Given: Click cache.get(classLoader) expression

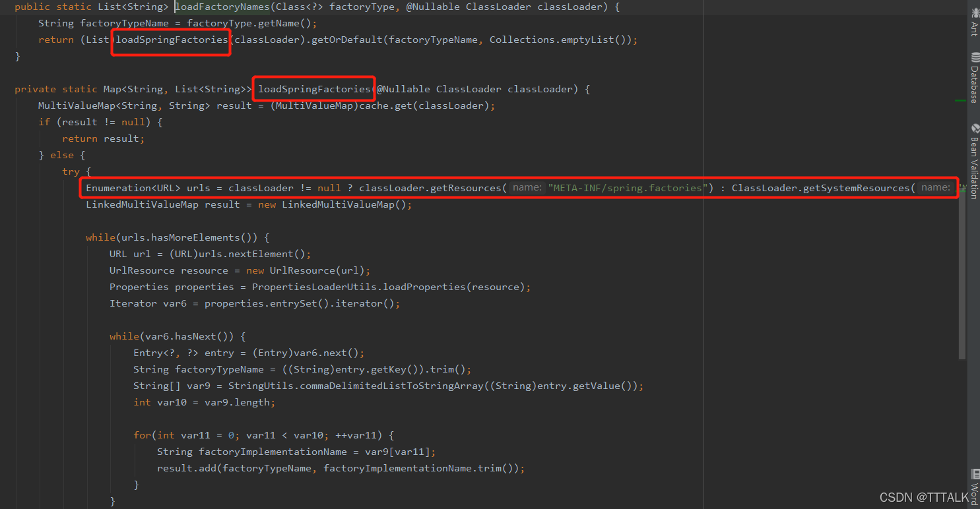Looking at the screenshot, I should pos(424,105).
